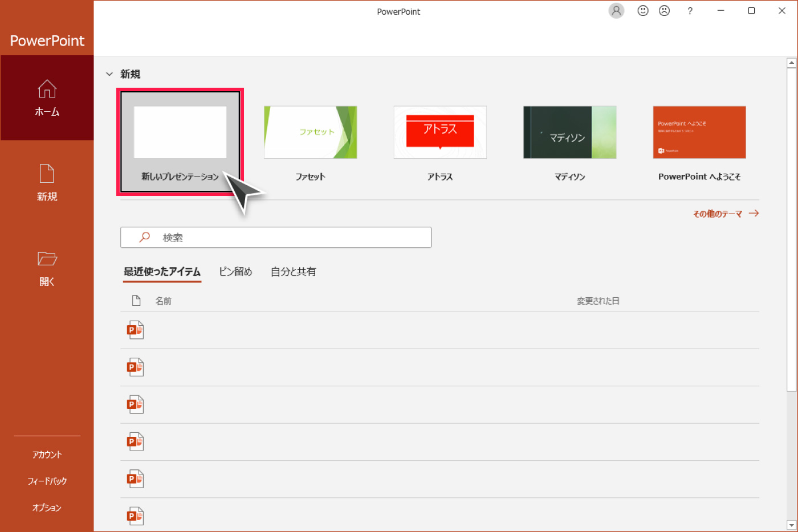The image size is (798, 532).
Task: Choose the アトラス theme thumbnail
Action: click(440, 132)
